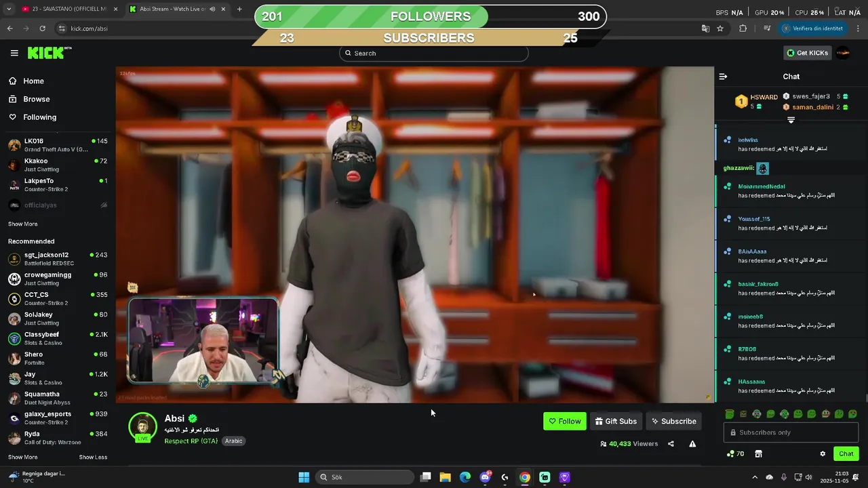The image size is (868, 488).
Task: Open Microsoft Edge from taskbar
Action: click(x=465, y=477)
